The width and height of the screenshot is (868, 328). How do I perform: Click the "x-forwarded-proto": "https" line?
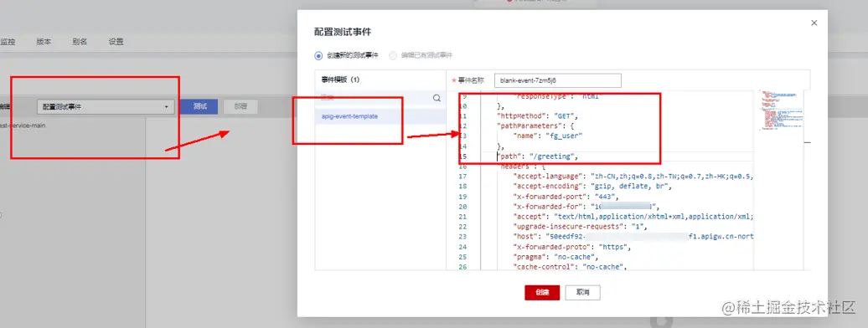tap(572, 247)
